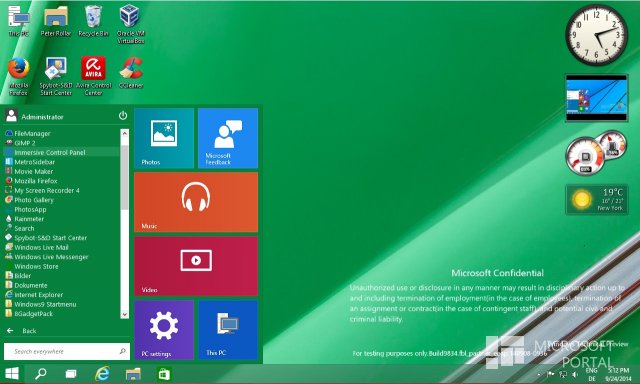Click the Administrator user name
Viewport: 640px width, 384px height.
coord(42,117)
